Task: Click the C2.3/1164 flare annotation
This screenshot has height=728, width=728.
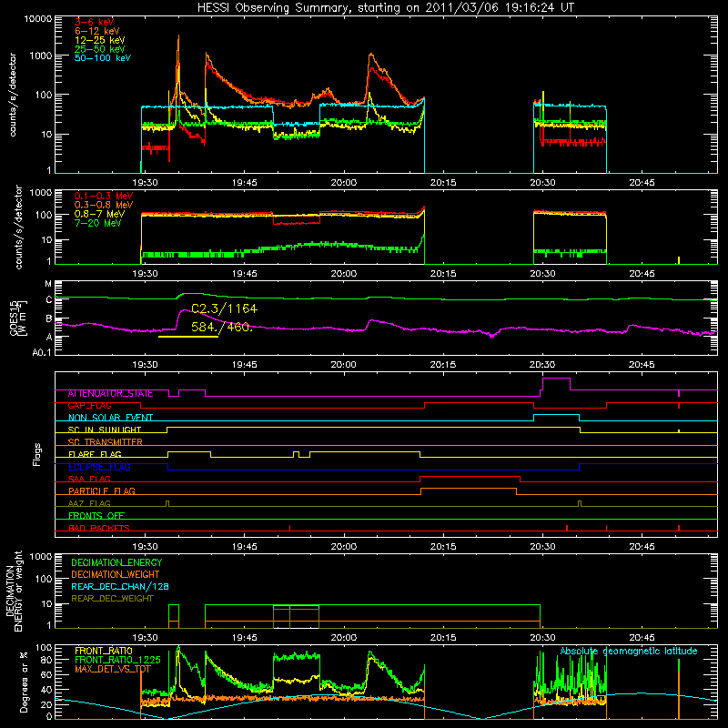Action: (x=224, y=308)
